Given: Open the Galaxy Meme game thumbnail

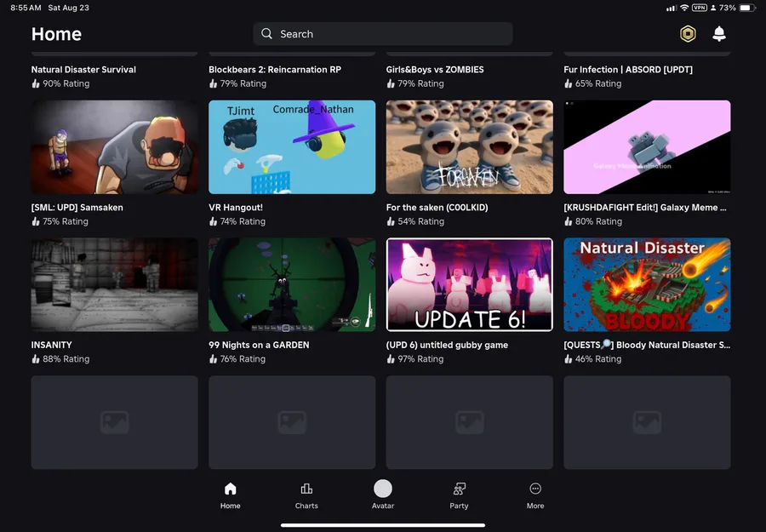Looking at the screenshot, I should pos(648,147).
